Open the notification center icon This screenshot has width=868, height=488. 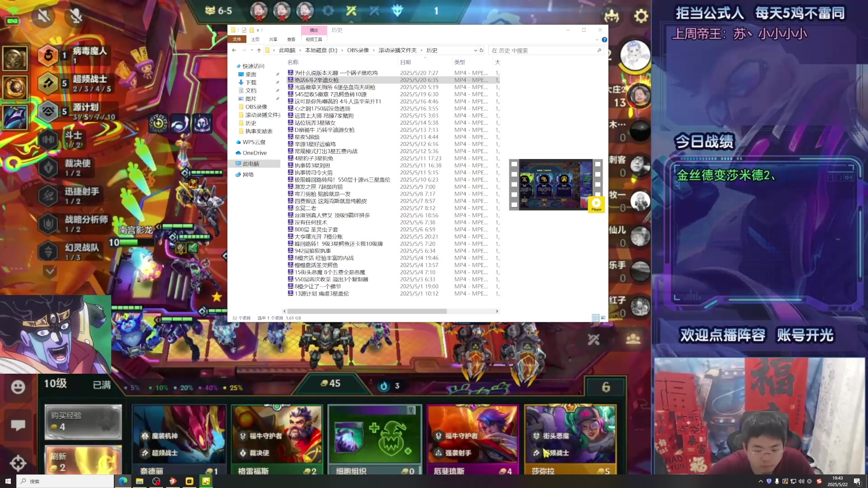point(857,481)
